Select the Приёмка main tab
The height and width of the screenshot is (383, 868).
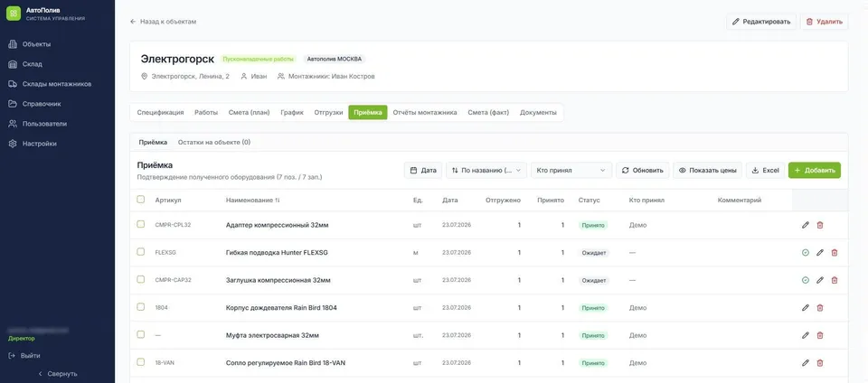pyautogui.click(x=368, y=112)
